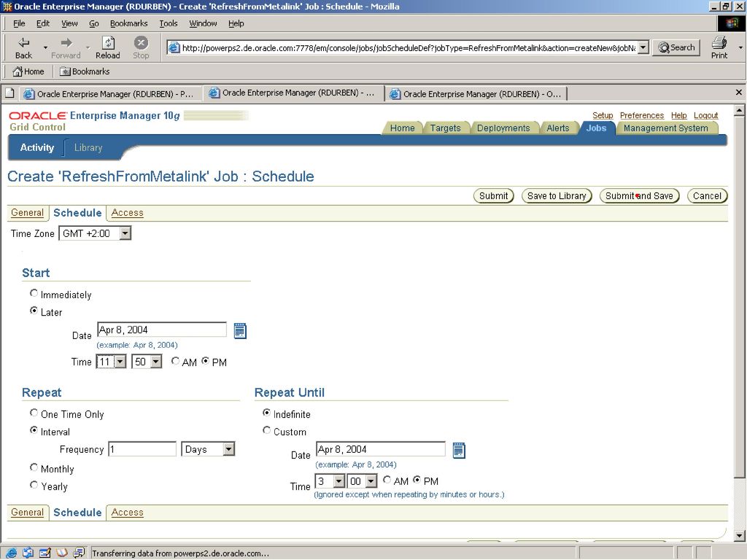
Task: Open the start hour dropdown showing 11
Action: coord(111,362)
